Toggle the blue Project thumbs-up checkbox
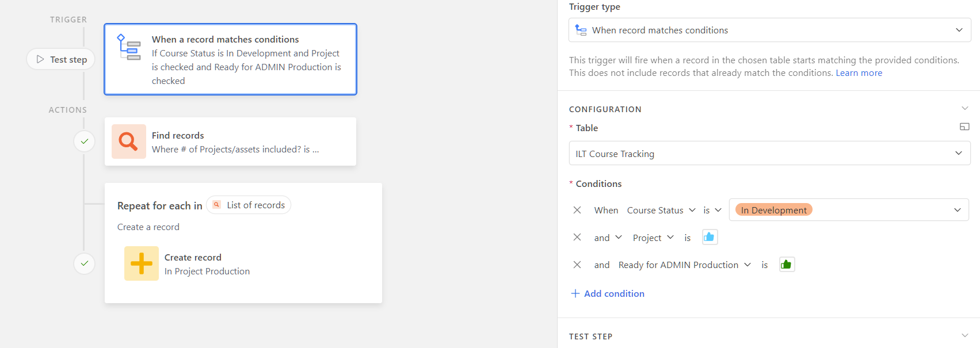Screen dimensions: 980x348 [710, 237]
